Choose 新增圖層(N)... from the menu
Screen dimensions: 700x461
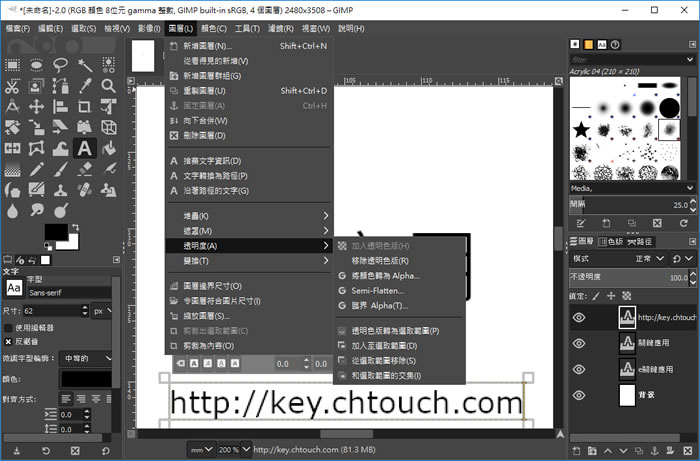pos(248,46)
